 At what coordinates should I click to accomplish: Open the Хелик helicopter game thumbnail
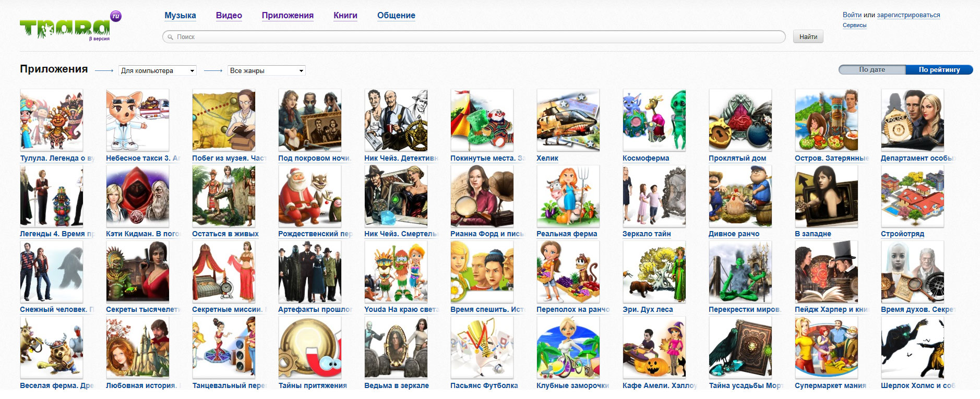[x=568, y=120]
